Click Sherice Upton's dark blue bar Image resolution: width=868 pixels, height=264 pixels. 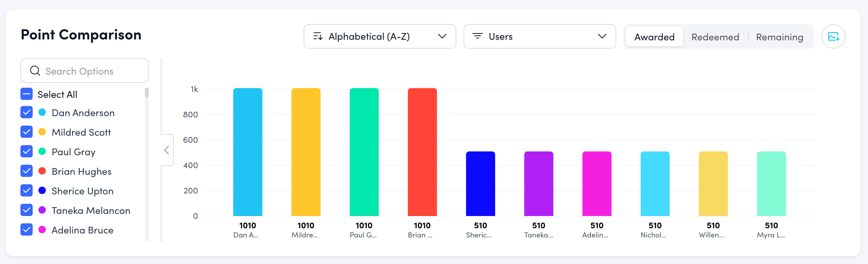click(x=480, y=184)
